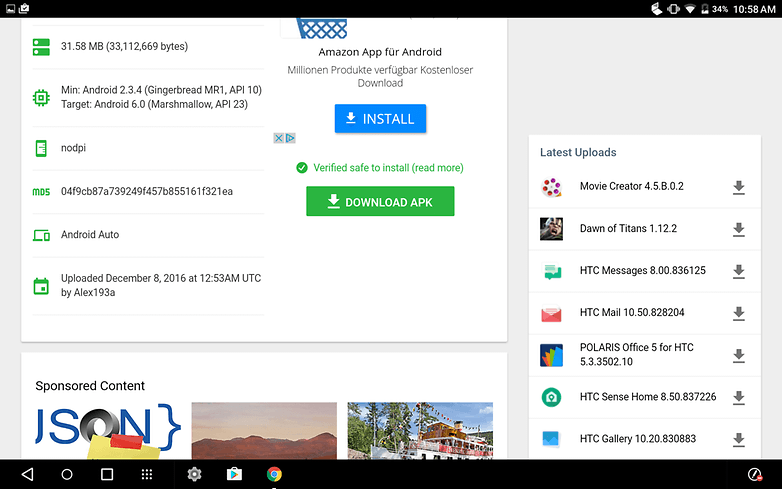This screenshot has width=782, height=489.
Task: Click the upload date calendar icon
Action: [41, 286]
